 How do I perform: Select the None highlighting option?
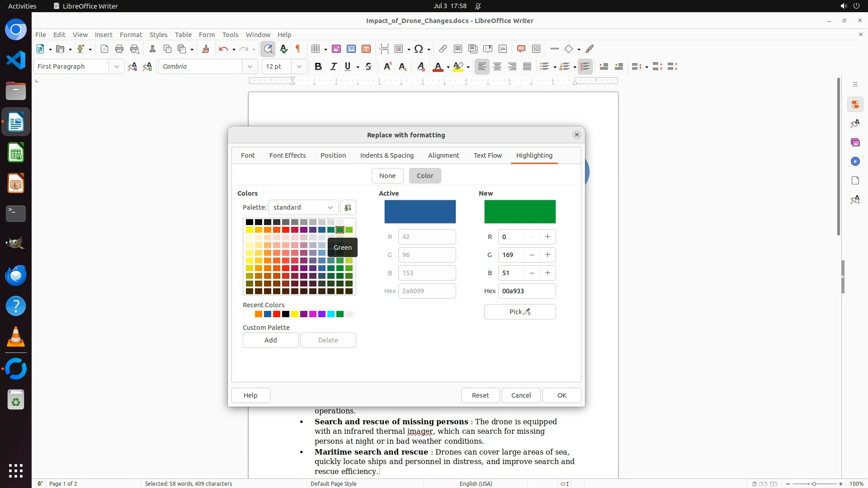click(387, 176)
